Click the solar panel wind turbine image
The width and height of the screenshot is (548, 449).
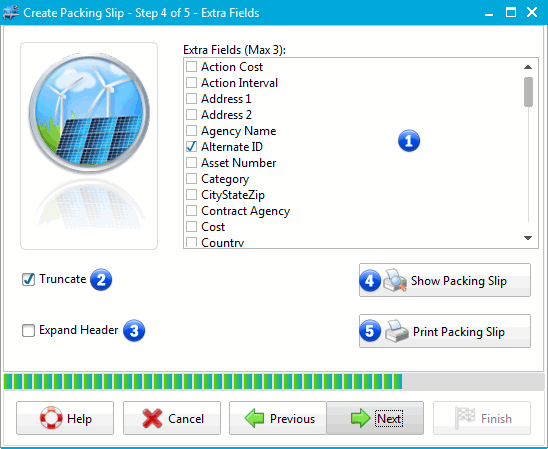tap(89, 114)
